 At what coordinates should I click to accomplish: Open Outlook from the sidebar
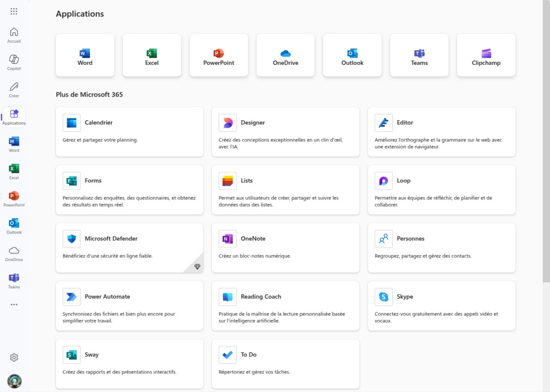pyautogui.click(x=14, y=226)
